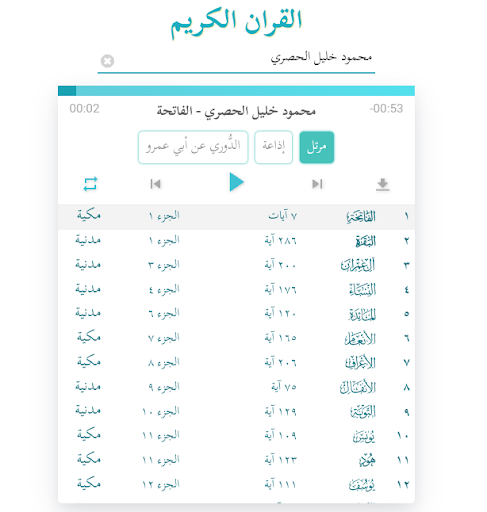Click the القرآن الكريم page heading
Image resolution: width=487 pixels, height=512 pixels.
[x=236, y=23]
